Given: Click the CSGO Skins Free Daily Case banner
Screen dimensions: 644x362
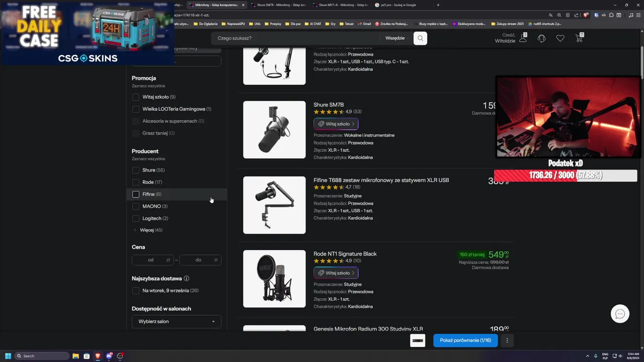Looking at the screenshot, I should click(87, 33).
